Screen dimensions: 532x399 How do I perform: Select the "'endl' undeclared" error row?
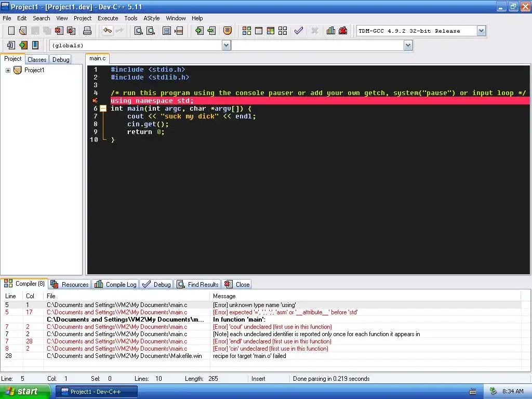tap(262, 341)
